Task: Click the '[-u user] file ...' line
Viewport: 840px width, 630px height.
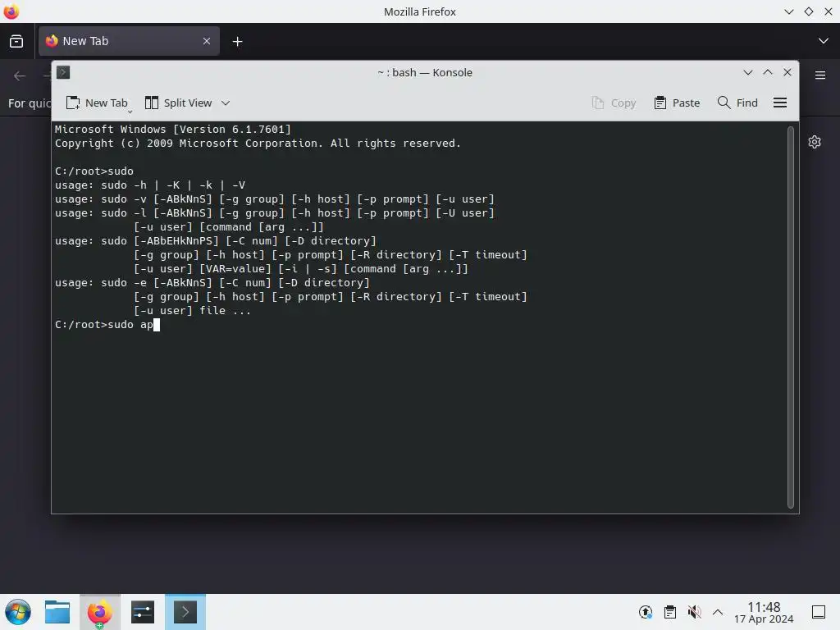Action: coord(192,311)
